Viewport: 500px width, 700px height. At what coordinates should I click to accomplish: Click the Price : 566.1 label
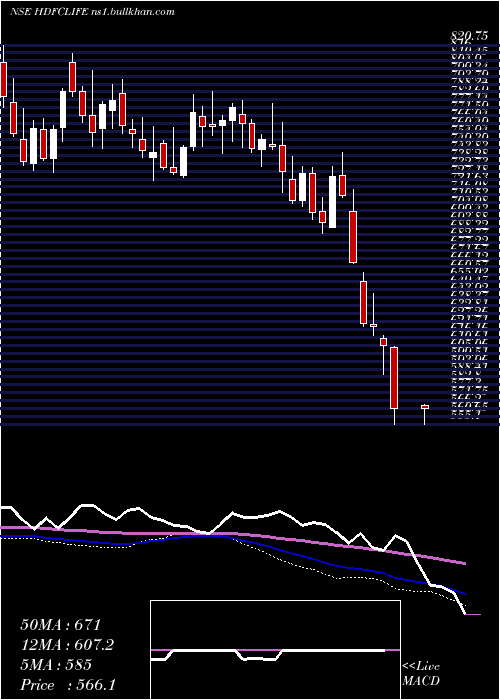point(68,685)
